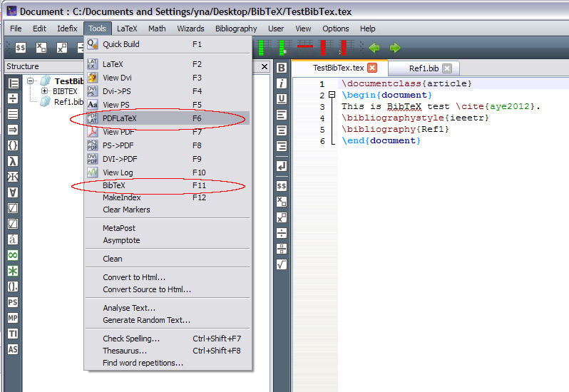Open the View menu

click(x=303, y=29)
